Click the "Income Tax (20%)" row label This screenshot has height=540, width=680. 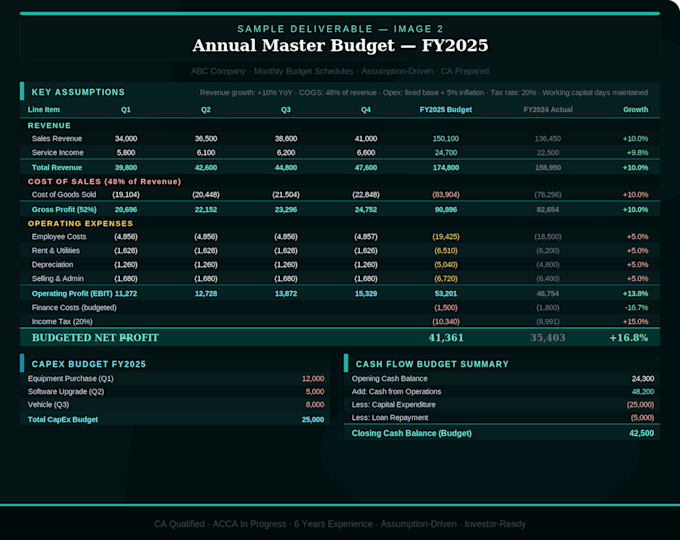(x=62, y=321)
